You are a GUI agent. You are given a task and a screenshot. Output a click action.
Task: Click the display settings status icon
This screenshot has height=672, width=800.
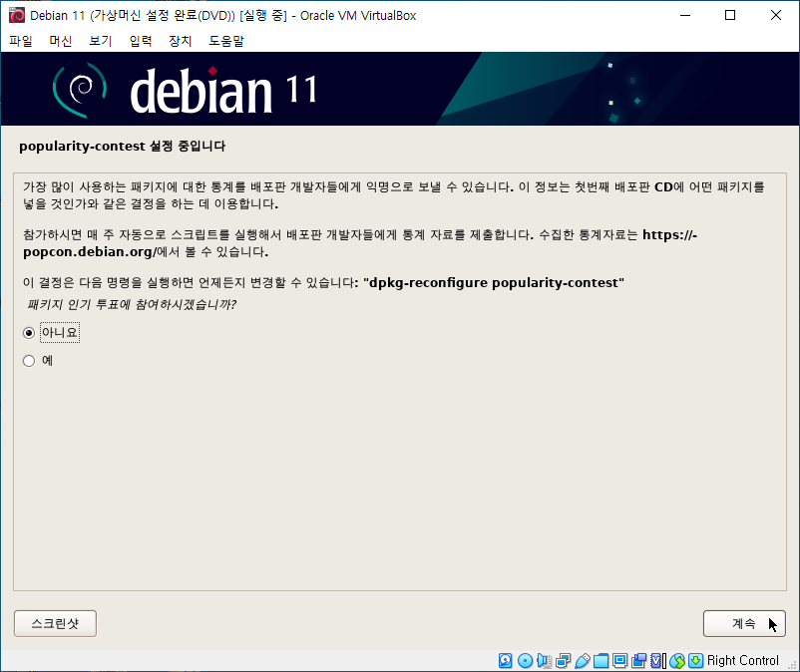pos(619,660)
